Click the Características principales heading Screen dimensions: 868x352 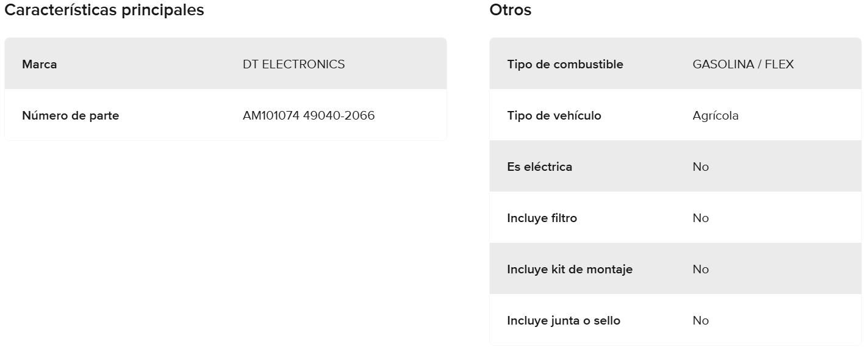pos(104,10)
